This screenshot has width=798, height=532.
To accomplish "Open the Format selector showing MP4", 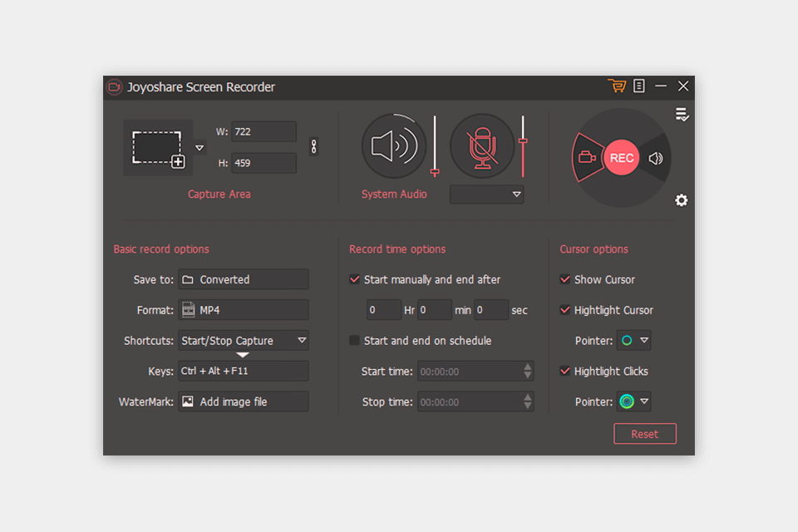I will coord(244,309).
